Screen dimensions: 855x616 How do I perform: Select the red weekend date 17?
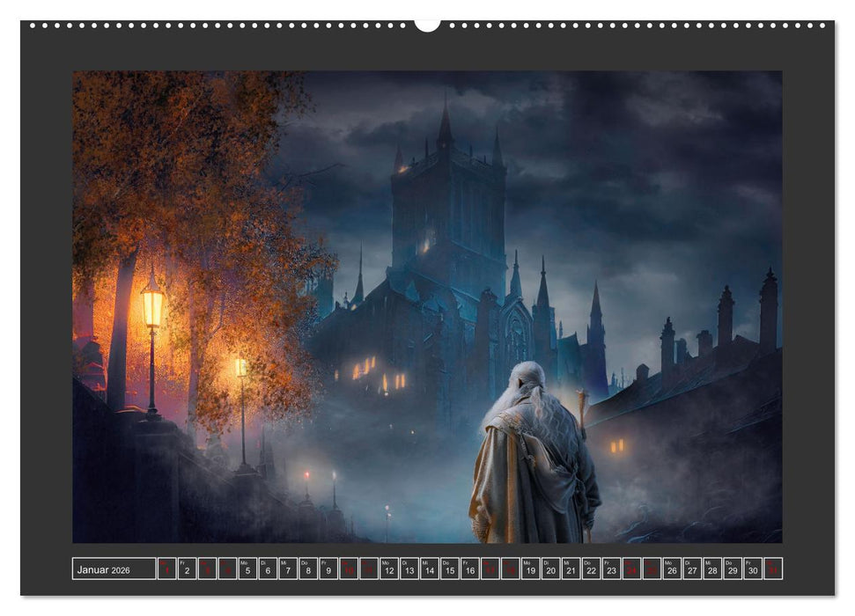pos(490,568)
